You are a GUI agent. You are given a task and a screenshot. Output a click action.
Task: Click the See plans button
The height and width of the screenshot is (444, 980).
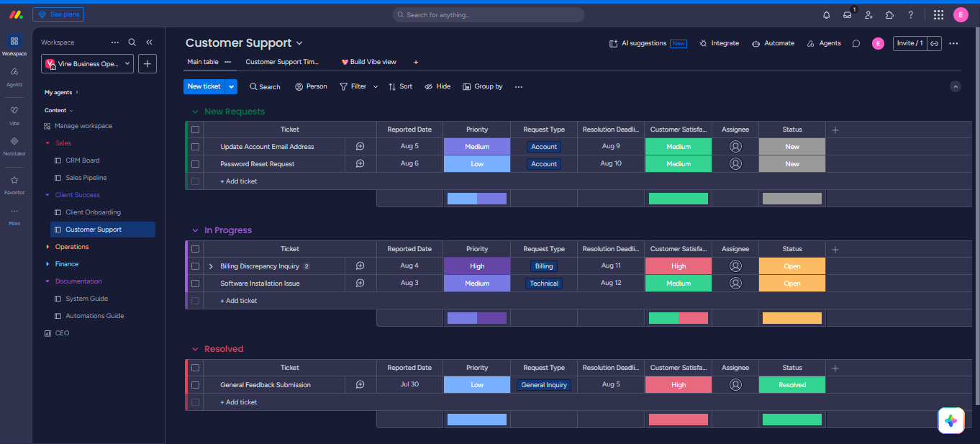point(58,14)
